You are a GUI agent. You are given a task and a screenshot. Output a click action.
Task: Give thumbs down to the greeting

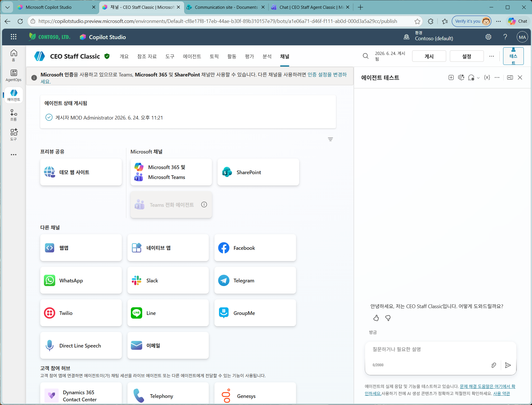(x=388, y=318)
